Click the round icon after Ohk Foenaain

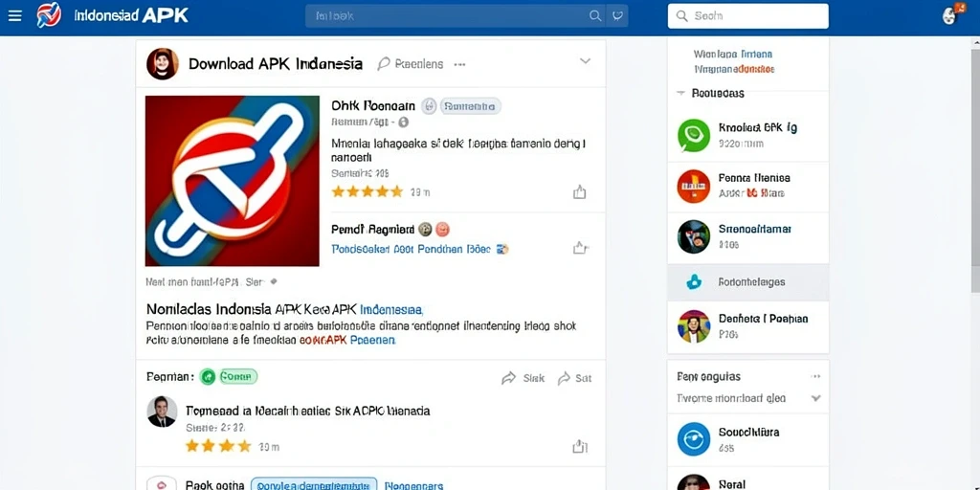(x=429, y=106)
